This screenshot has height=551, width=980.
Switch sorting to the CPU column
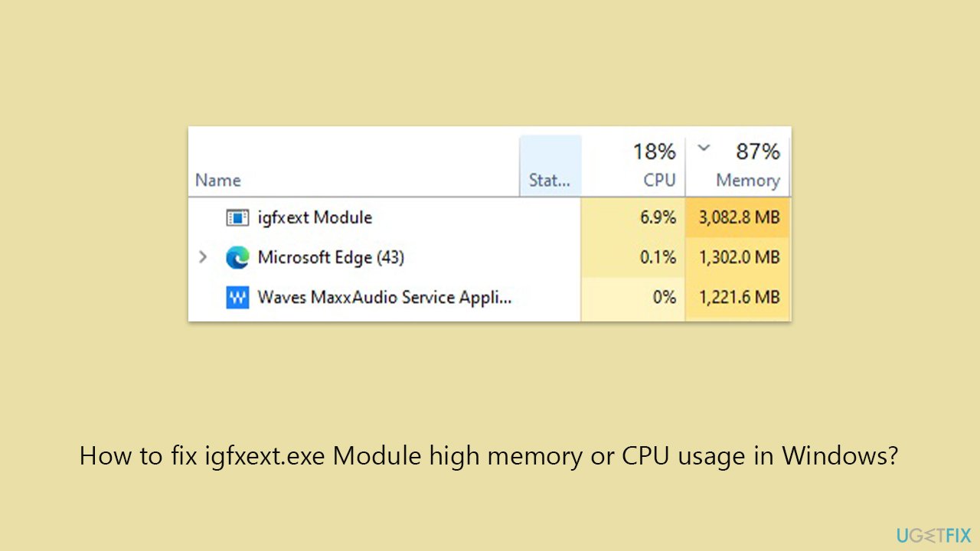pos(659,180)
